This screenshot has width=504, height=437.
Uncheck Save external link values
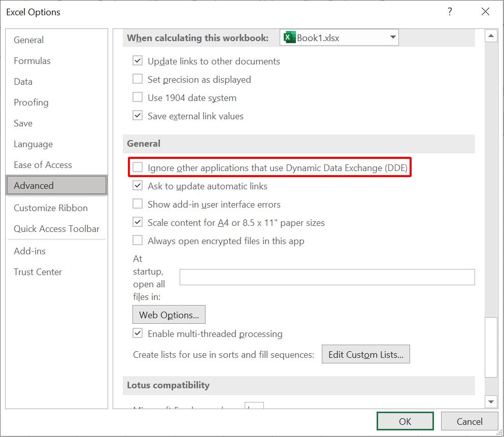[x=137, y=115]
